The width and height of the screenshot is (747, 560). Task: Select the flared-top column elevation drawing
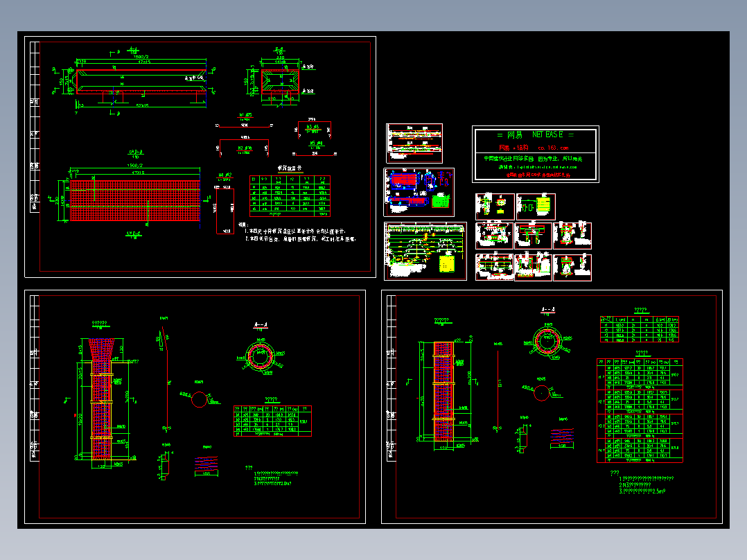101,399
